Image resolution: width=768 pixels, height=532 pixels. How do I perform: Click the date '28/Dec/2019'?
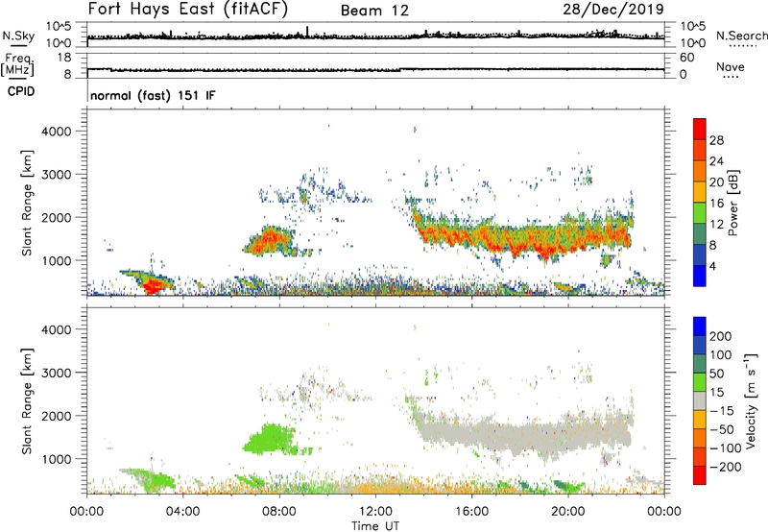pos(613,10)
